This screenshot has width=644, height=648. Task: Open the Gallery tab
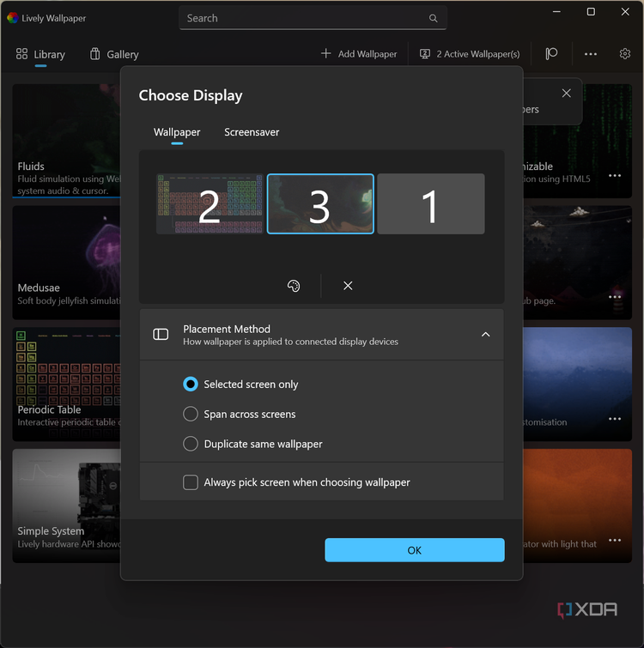(x=114, y=55)
